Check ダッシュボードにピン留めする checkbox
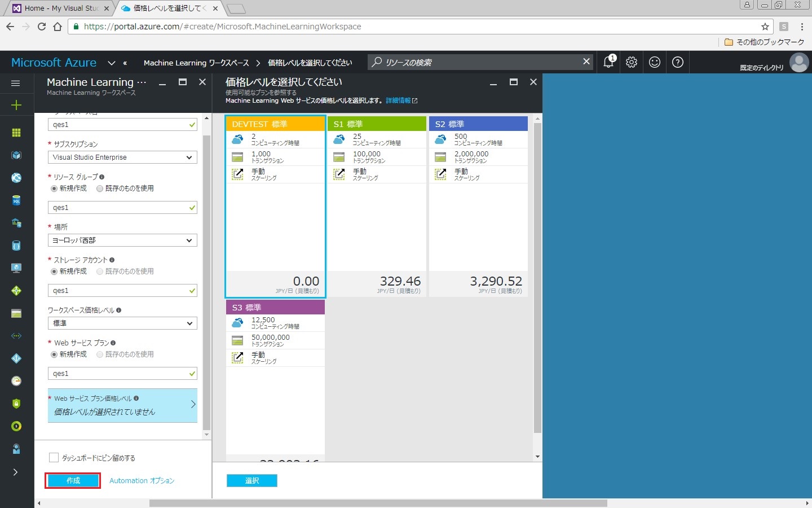The image size is (812, 508). point(54,458)
